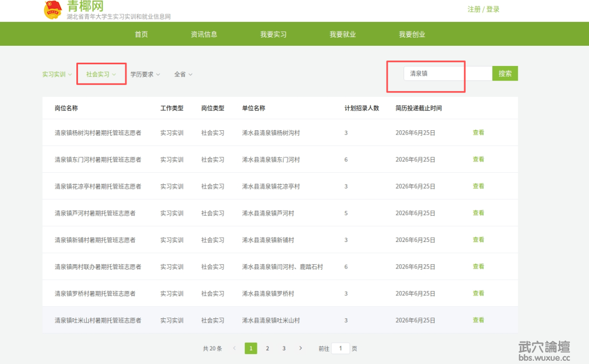
Task: View 清泉镇东门河村 posting via 查看
Action: click(478, 160)
